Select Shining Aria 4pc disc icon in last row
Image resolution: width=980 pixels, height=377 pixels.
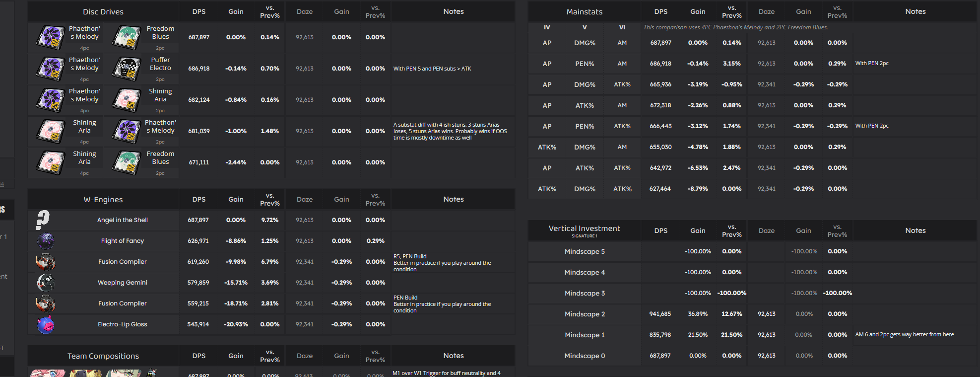51,162
